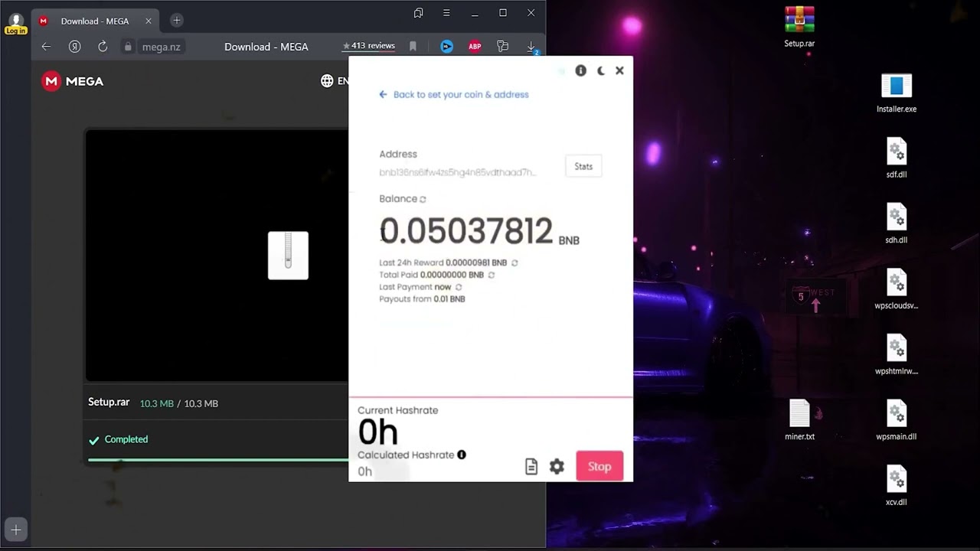Open the bookmarks panel icon in title bar
980x551 pixels.
coord(418,13)
